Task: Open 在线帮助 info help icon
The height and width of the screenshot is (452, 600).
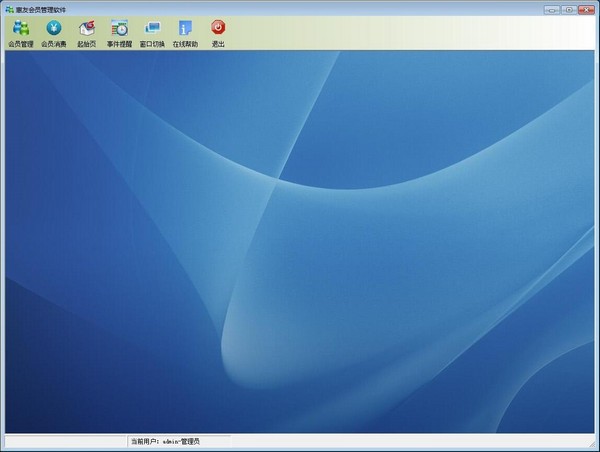Action: pyautogui.click(x=185, y=28)
